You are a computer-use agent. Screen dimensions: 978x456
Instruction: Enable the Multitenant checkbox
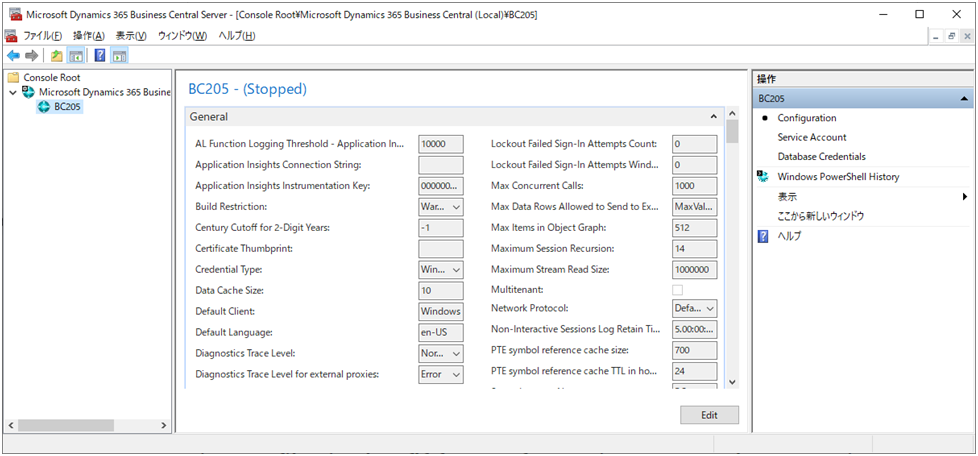pos(678,290)
